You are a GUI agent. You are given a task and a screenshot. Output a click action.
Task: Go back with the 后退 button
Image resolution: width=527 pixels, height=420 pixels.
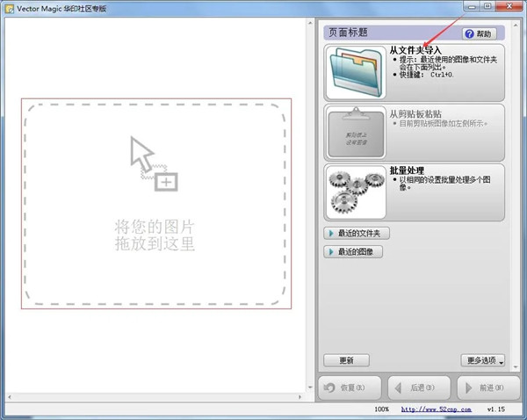(419, 387)
